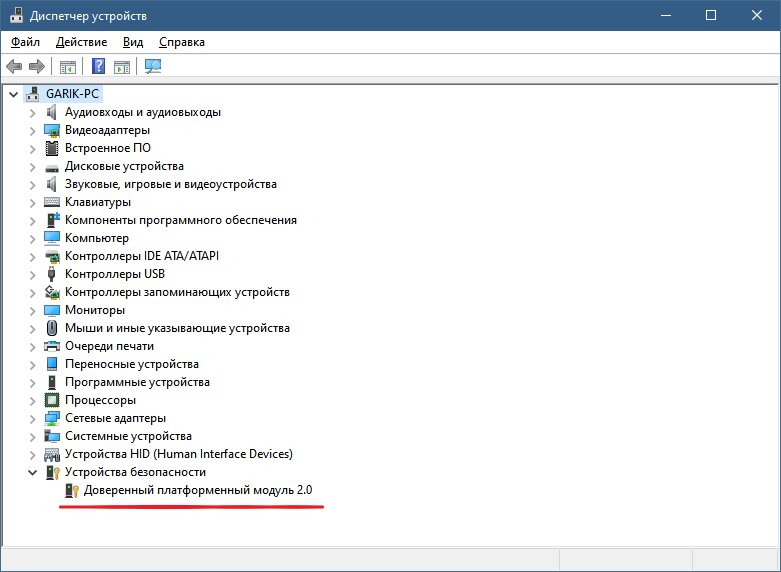Select Аудиовходы и аудиовыходы row text
This screenshot has width=781, height=572.
tap(143, 112)
